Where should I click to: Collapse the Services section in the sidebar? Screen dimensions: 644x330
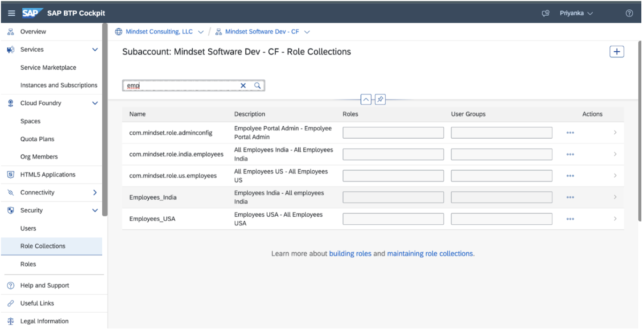95,49
